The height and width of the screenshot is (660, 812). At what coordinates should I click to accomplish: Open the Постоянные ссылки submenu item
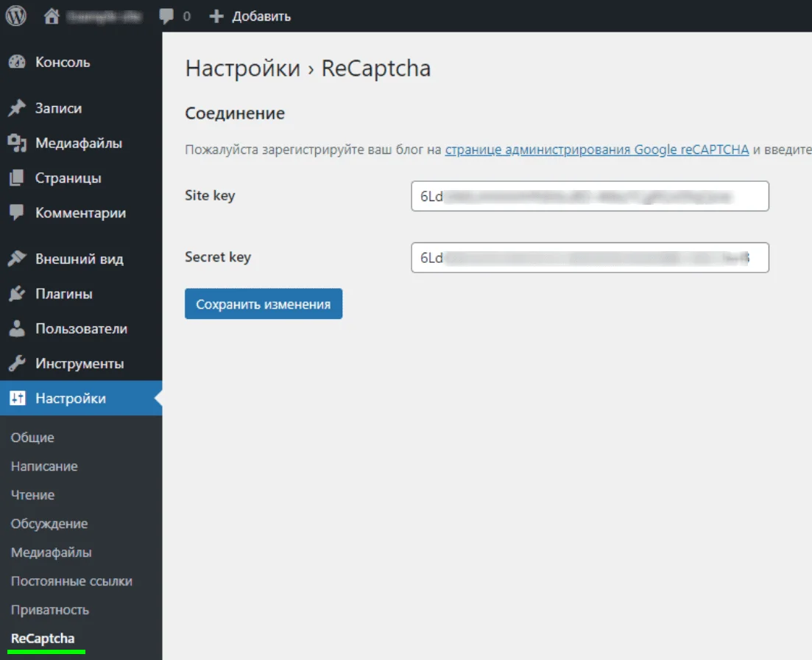(x=71, y=581)
